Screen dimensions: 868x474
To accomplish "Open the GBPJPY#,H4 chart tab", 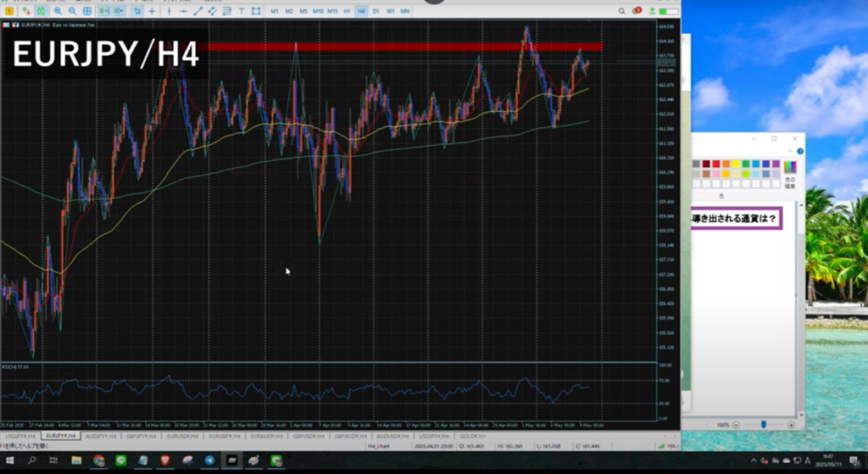I will [x=142, y=437].
